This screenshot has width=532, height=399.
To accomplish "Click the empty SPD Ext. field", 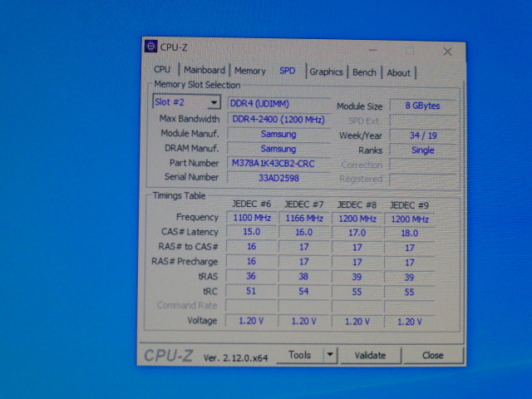I will [422, 121].
